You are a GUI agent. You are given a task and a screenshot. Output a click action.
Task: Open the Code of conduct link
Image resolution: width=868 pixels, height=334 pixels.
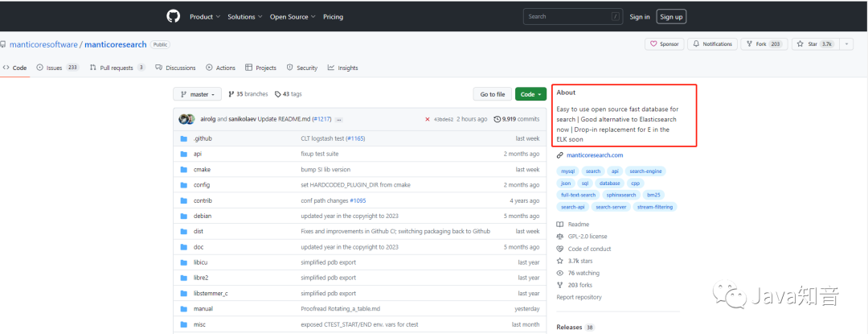point(584,249)
